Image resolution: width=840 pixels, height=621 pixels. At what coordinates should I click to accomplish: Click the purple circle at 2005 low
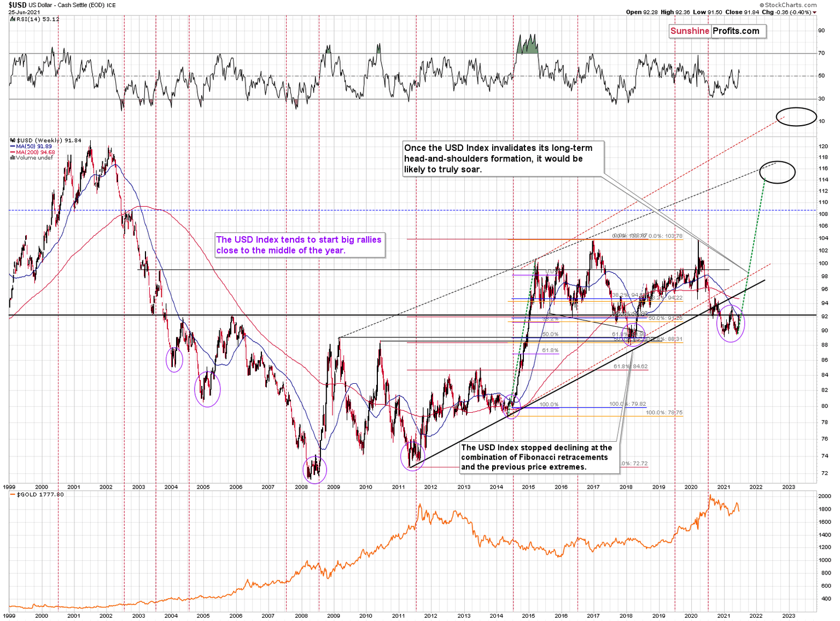point(207,389)
